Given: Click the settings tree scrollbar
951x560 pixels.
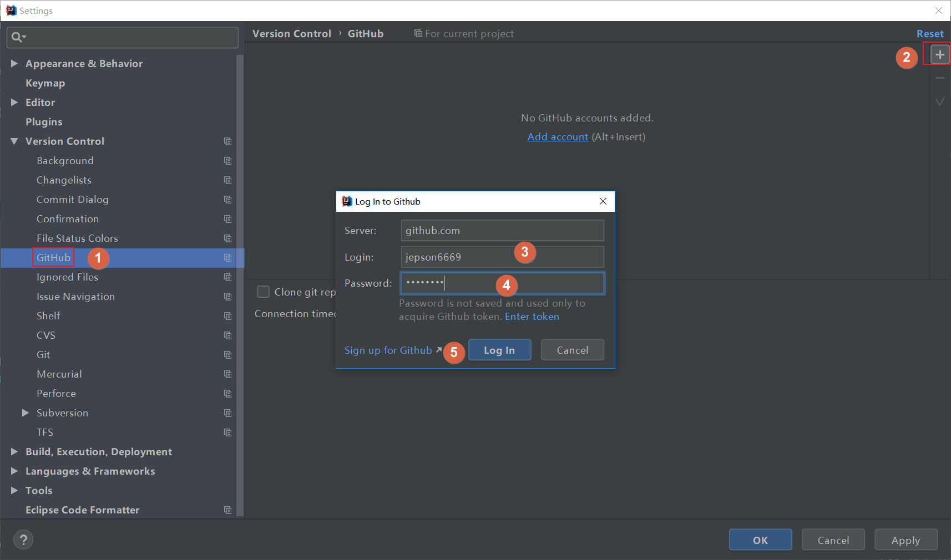Looking at the screenshot, I should tap(240, 286).
